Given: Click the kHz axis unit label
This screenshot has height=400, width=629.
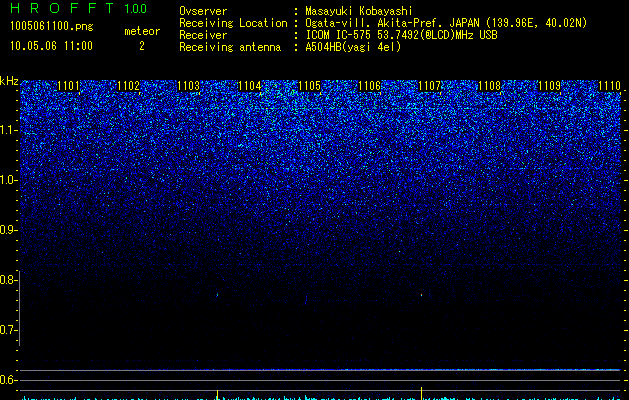Looking at the screenshot, I should pyautogui.click(x=9, y=81).
